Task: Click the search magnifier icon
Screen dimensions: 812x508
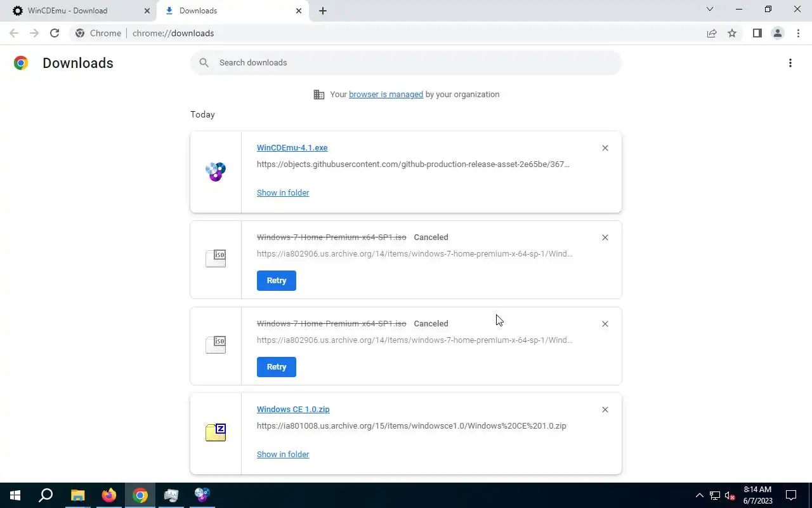Action: 204,63
